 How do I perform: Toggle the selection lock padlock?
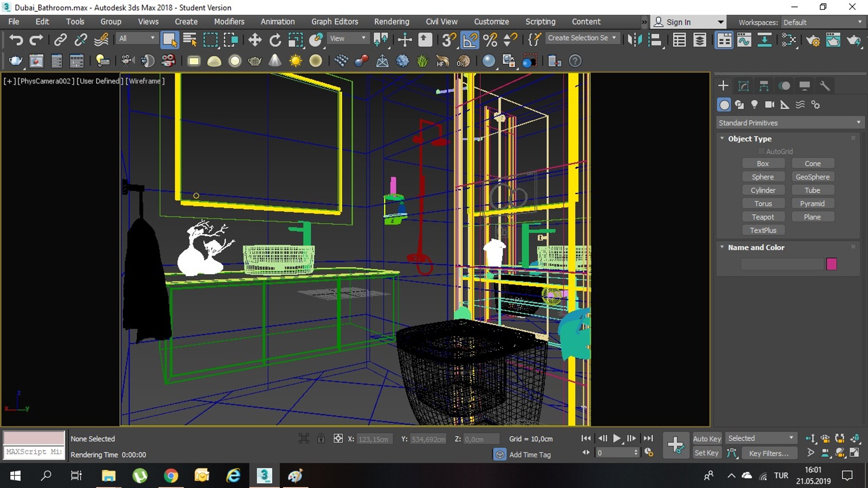coord(321,438)
